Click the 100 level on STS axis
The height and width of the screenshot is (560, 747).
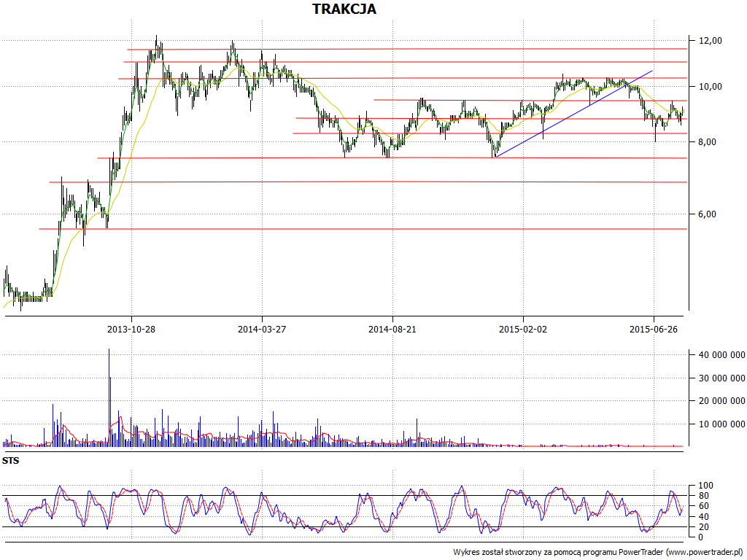tap(705, 486)
